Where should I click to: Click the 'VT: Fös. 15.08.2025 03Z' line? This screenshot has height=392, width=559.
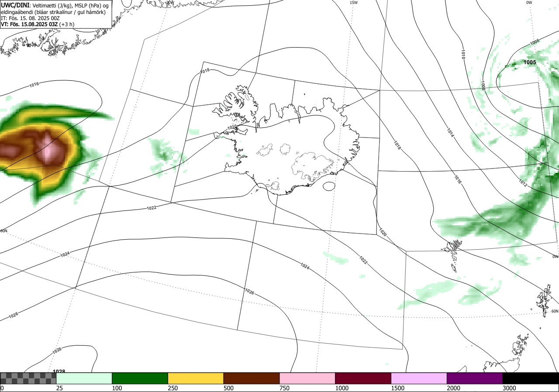29,24
